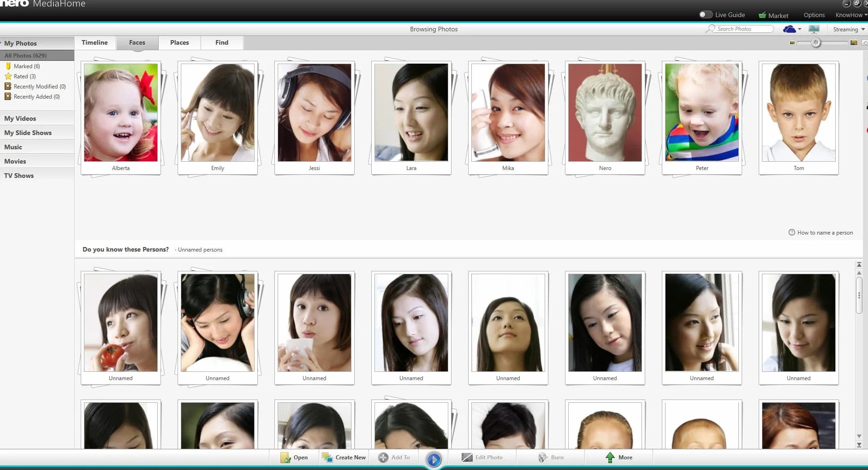Screen dimensions: 868x470
Task: Expand the My Videos section
Action: click(x=37, y=118)
